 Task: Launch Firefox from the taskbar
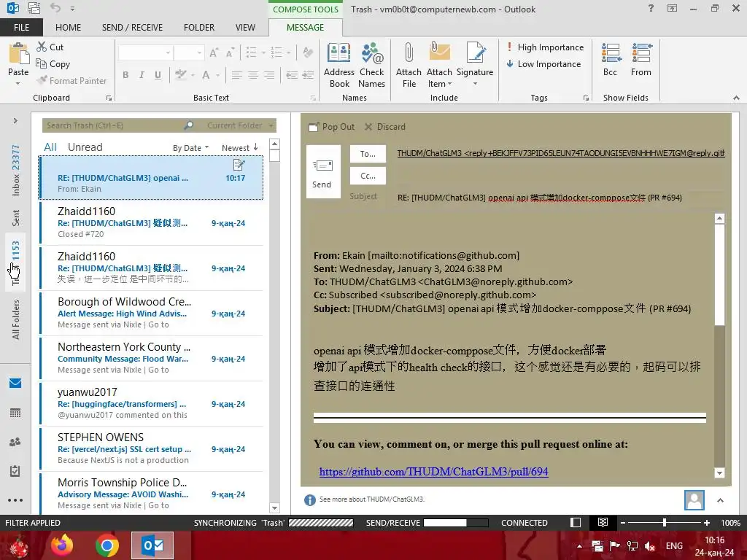click(62, 545)
